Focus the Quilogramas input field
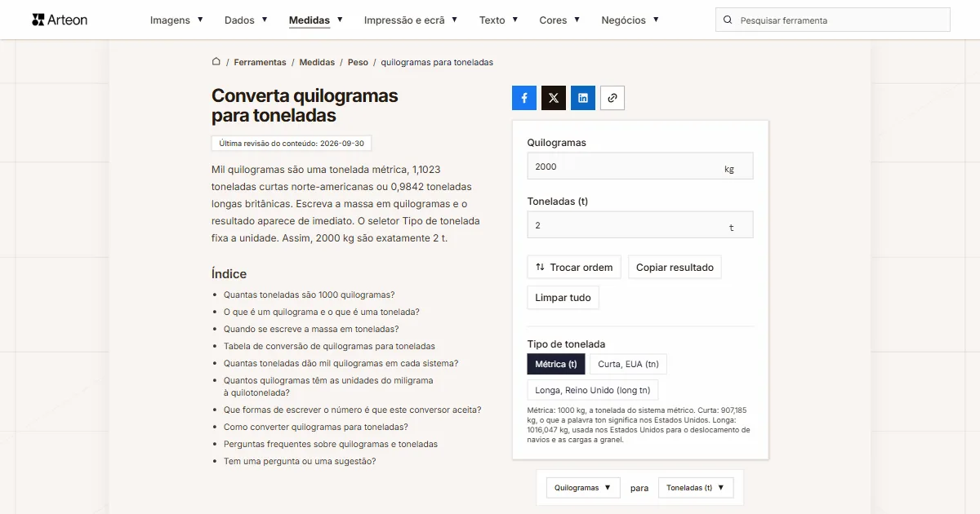 (640, 166)
